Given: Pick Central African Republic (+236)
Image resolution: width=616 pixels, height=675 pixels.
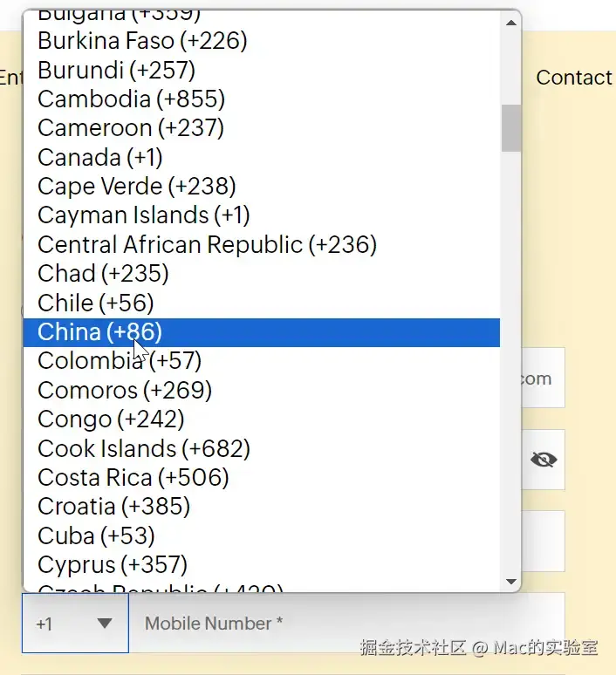Looking at the screenshot, I should click(x=207, y=244).
